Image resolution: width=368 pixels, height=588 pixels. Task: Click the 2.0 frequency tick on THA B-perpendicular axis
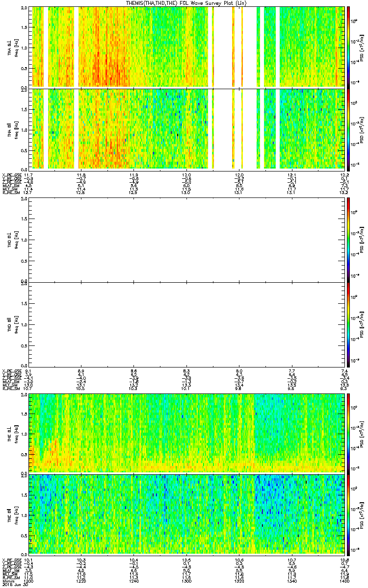click(x=25, y=8)
